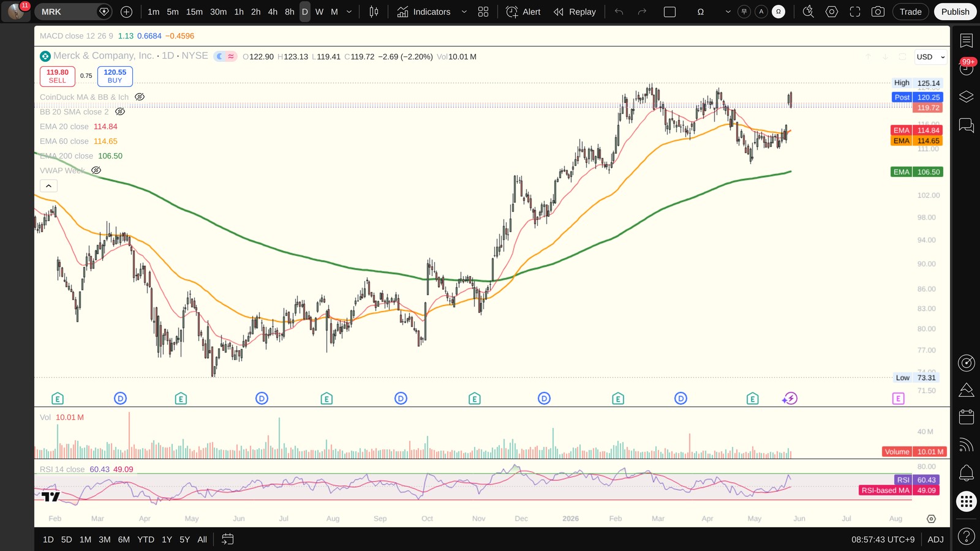The height and width of the screenshot is (551, 980).
Task: Switch to the 1h timeframe
Action: click(239, 12)
